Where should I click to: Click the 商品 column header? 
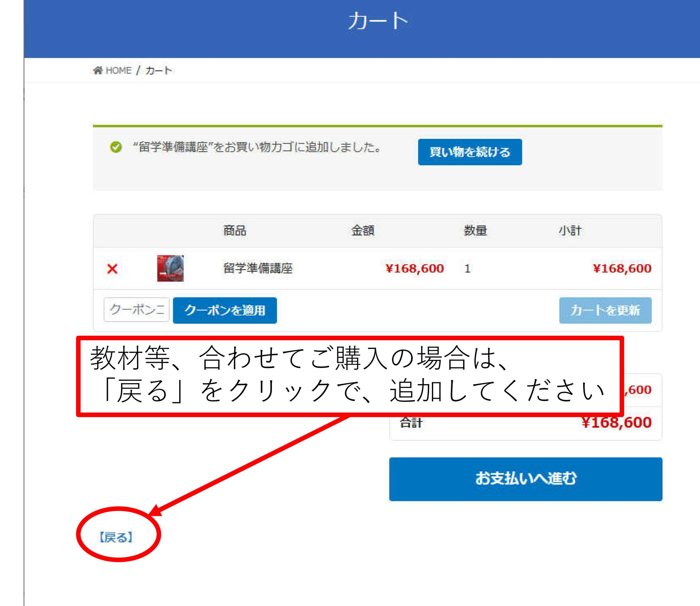(x=234, y=231)
